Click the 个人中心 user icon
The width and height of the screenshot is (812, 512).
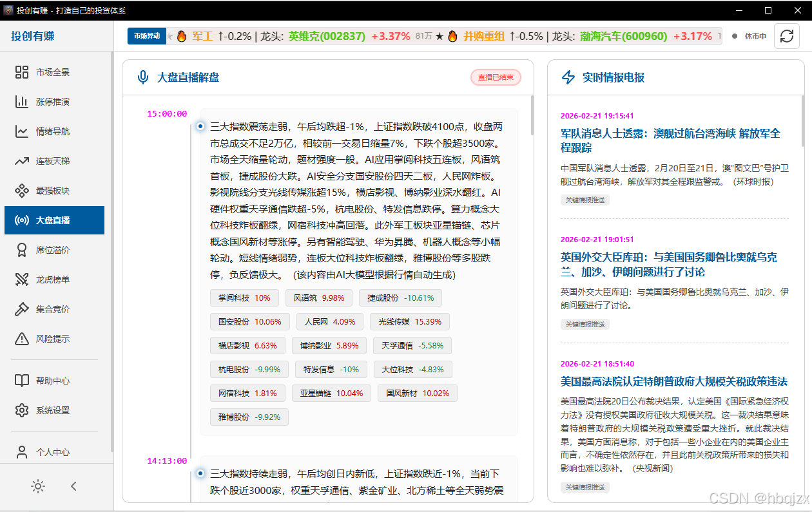[22, 452]
